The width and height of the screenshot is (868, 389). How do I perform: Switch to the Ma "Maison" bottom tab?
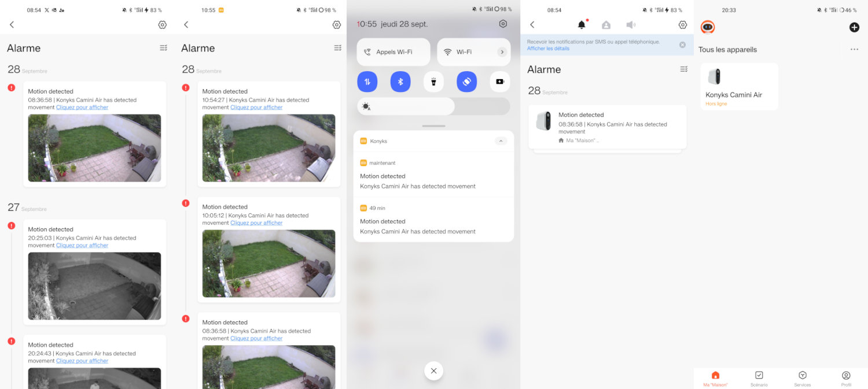(x=715, y=379)
